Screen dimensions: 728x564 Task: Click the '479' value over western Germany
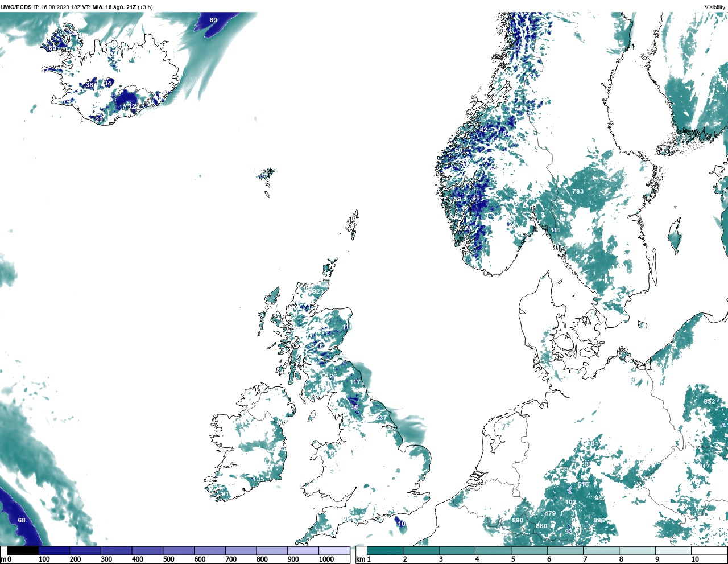pyautogui.click(x=550, y=514)
